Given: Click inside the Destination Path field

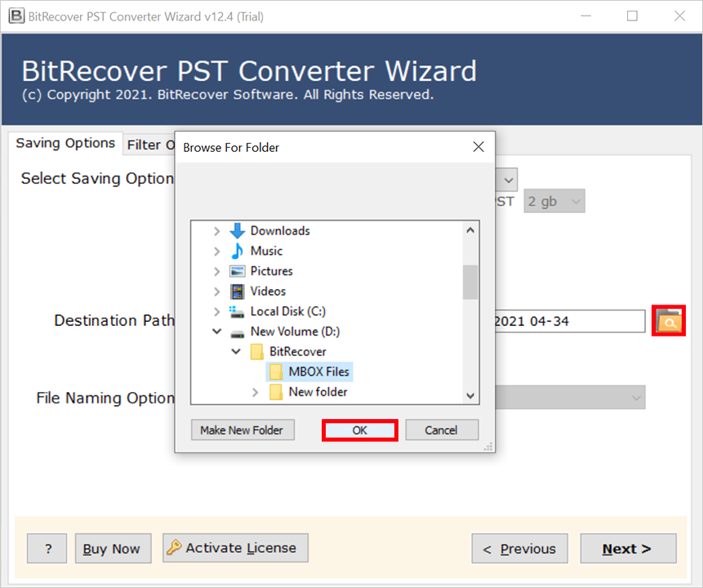Looking at the screenshot, I should 572,321.
